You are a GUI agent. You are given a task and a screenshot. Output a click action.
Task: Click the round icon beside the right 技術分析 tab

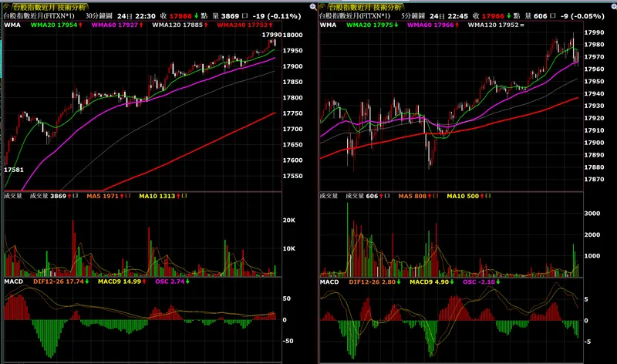[322, 7]
